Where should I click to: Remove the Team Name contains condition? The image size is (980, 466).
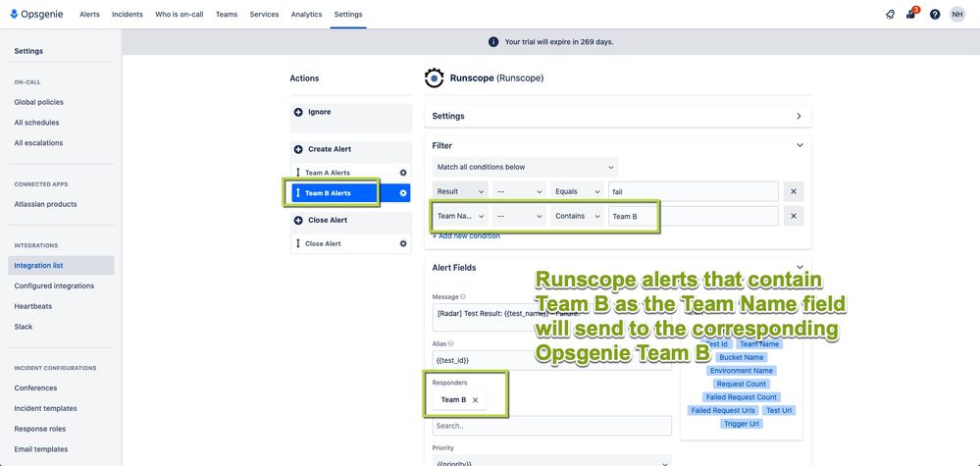tap(794, 216)
